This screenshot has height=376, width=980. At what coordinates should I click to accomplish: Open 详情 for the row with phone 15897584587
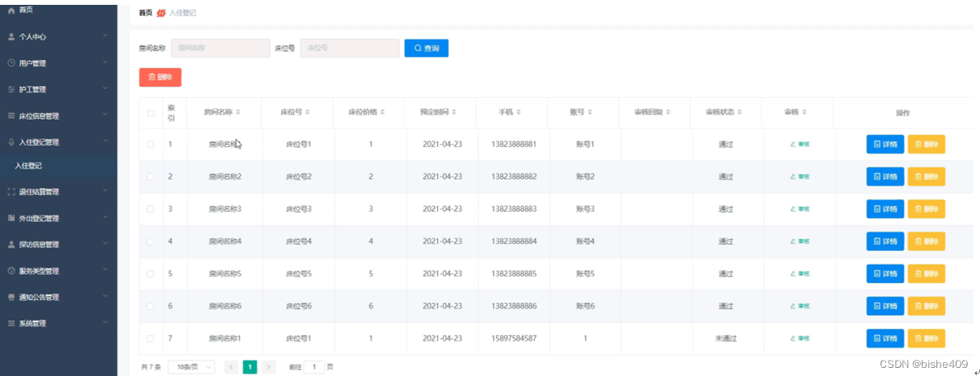tap(885, 338)
